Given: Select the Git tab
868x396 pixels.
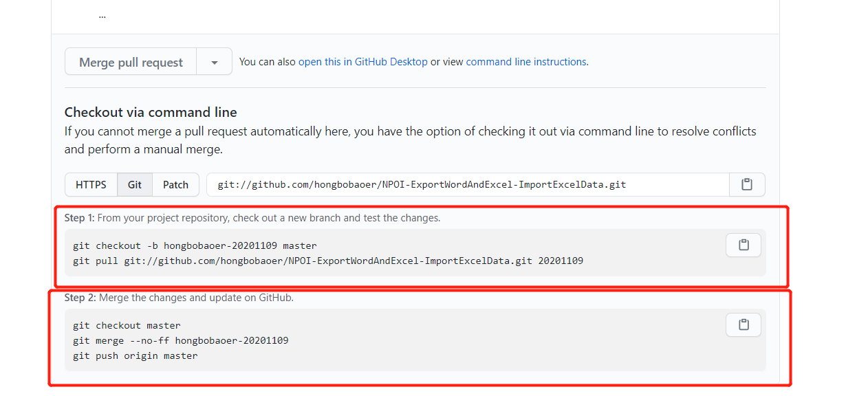Looking at the screenshot, I should (x=134, y=184).
